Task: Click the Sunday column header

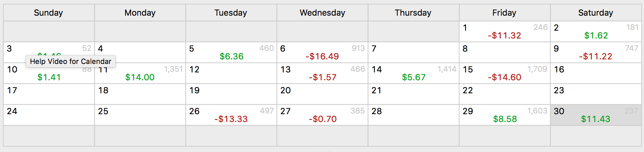Action: click(49, 13)
